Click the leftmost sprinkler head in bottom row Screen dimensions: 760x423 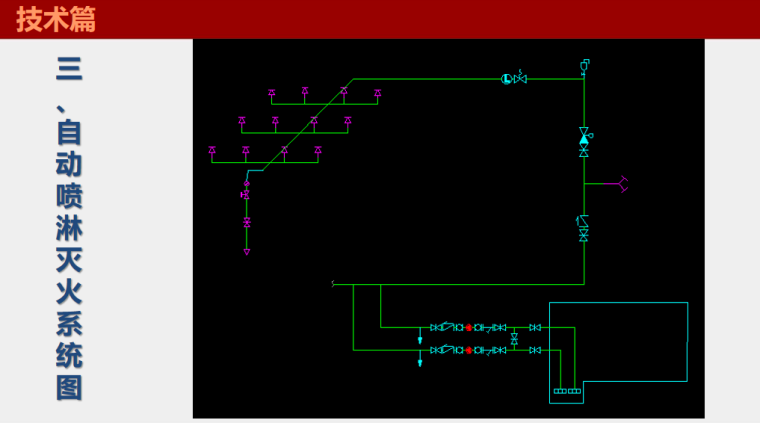212,151
